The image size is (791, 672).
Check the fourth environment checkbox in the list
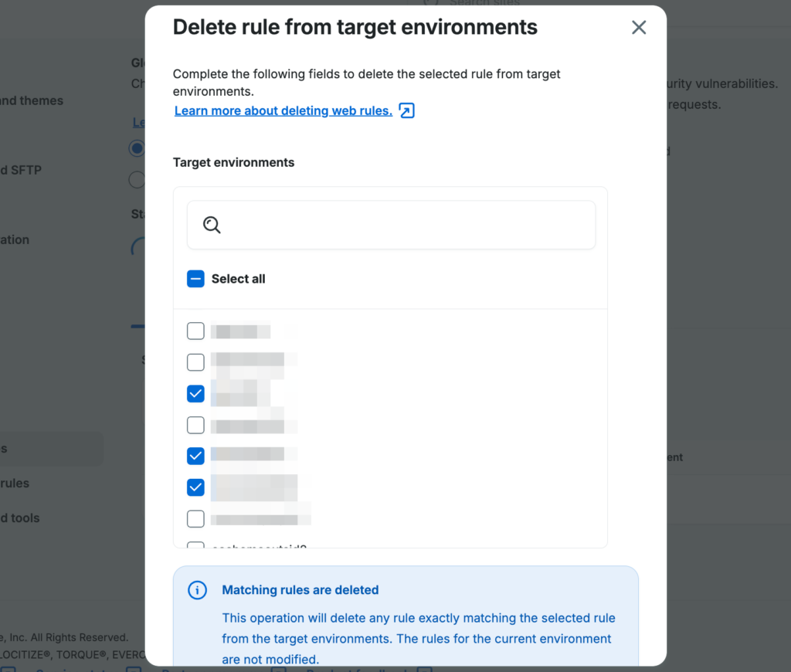(195, 425)
